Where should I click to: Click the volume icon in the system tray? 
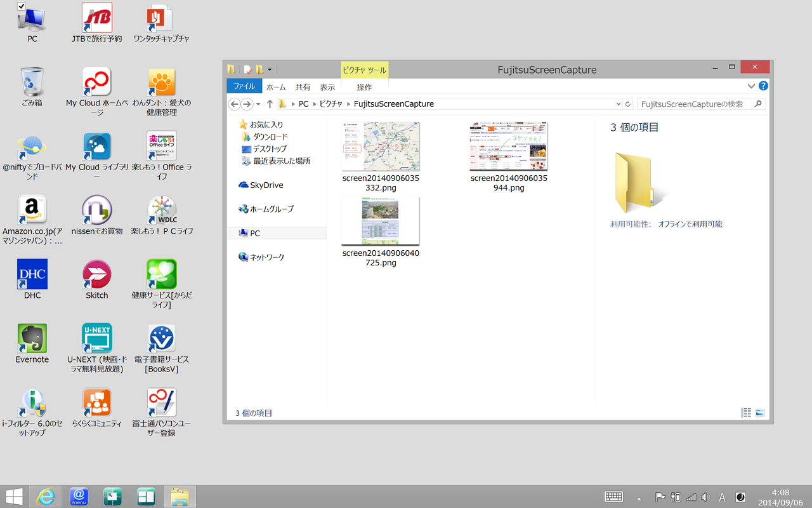click(705, 497)
